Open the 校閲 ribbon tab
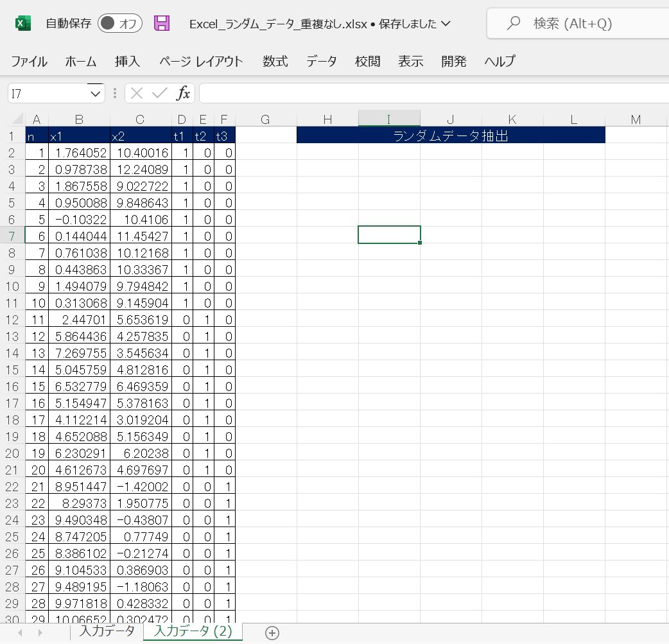 [x=367, y=62]
